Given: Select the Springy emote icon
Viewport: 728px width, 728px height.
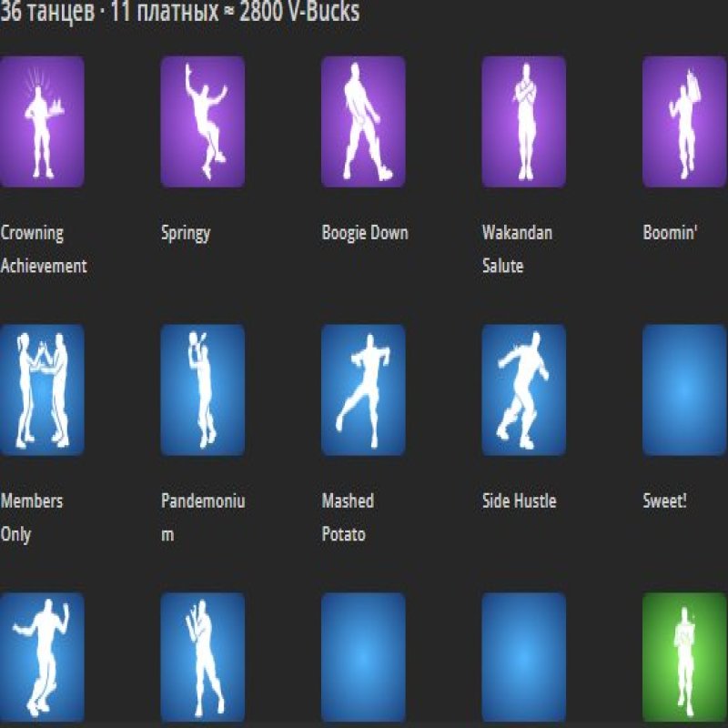Looking at the screenshot, I should [x=202, y=122].
